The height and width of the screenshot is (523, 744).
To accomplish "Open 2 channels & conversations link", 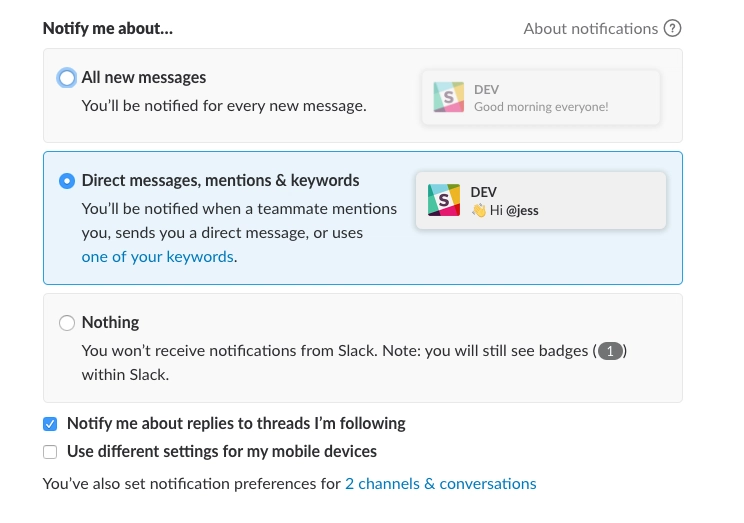I will point(440,484).
